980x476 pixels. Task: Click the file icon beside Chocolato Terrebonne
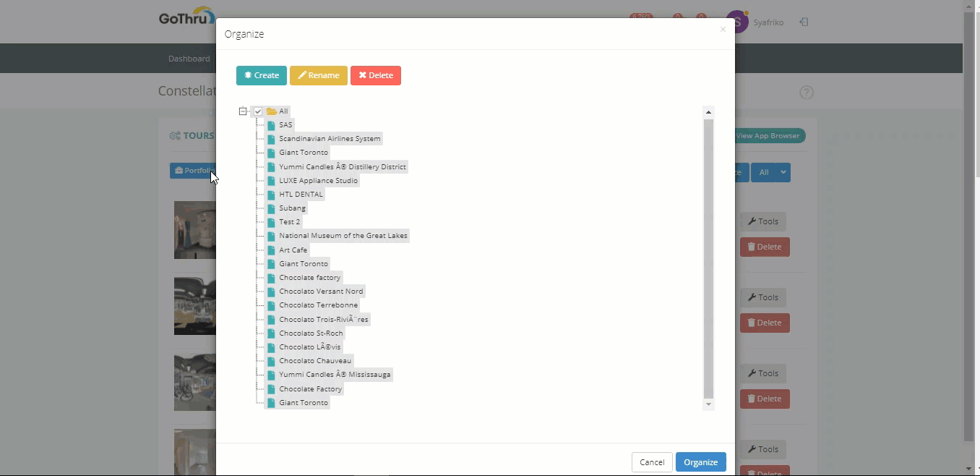[271, 305]
